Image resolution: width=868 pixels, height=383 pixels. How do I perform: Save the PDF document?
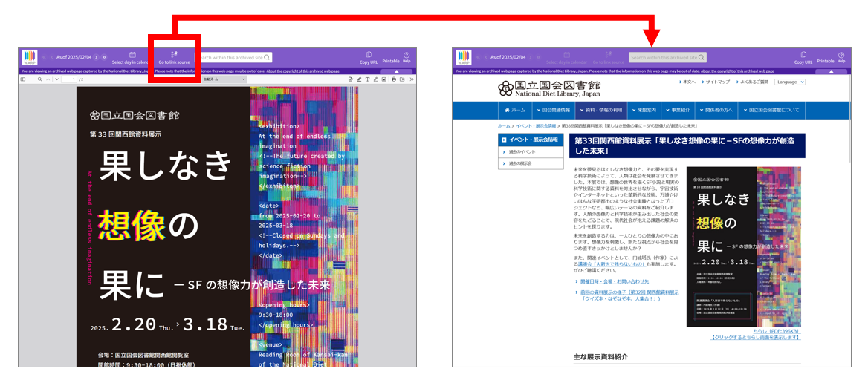402,79
